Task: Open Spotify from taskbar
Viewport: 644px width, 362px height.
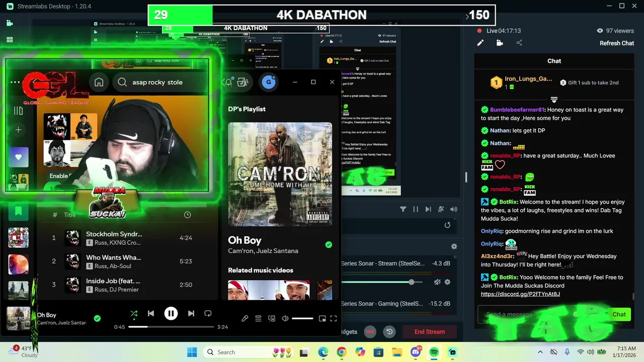Action: coord(434,352)
